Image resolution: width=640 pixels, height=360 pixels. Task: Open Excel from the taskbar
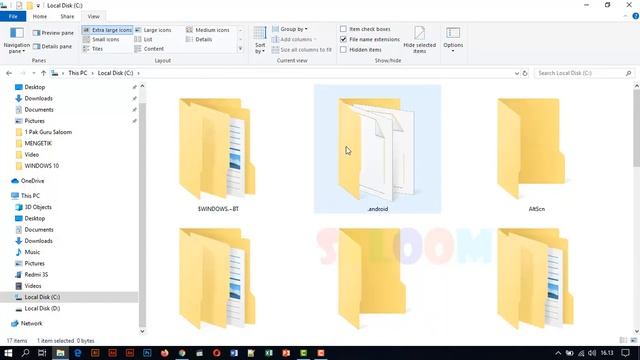point(269,353)
